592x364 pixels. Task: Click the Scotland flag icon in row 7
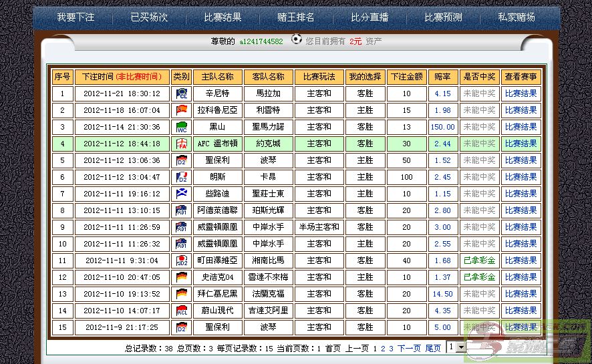[181, 194]
